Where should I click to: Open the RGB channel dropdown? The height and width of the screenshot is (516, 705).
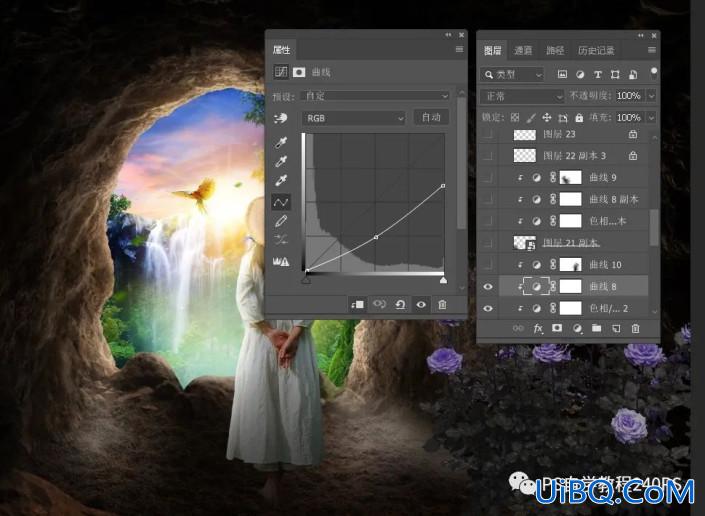354,118
